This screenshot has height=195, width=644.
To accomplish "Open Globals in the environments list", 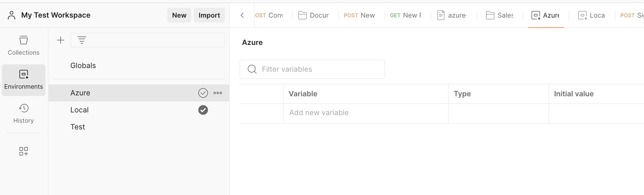I will point(83,66).
